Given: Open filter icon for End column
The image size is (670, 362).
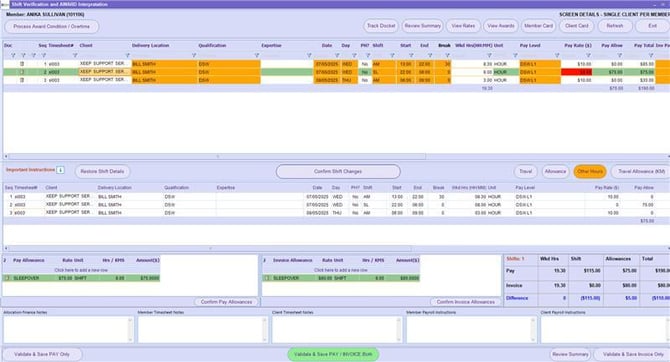Looking at the screenshot, I should coord(430,56).
